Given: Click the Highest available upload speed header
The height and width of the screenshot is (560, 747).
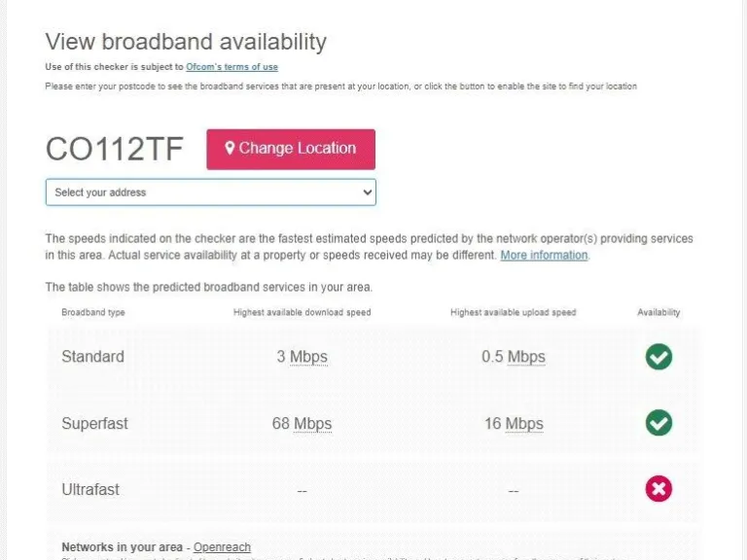Looking at the screenshot, I should (513, 313).
